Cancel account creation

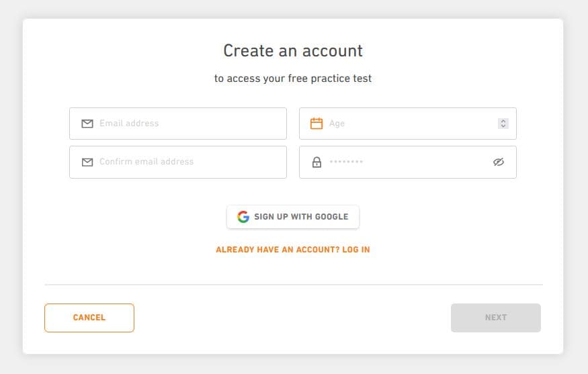click(89, 318)
